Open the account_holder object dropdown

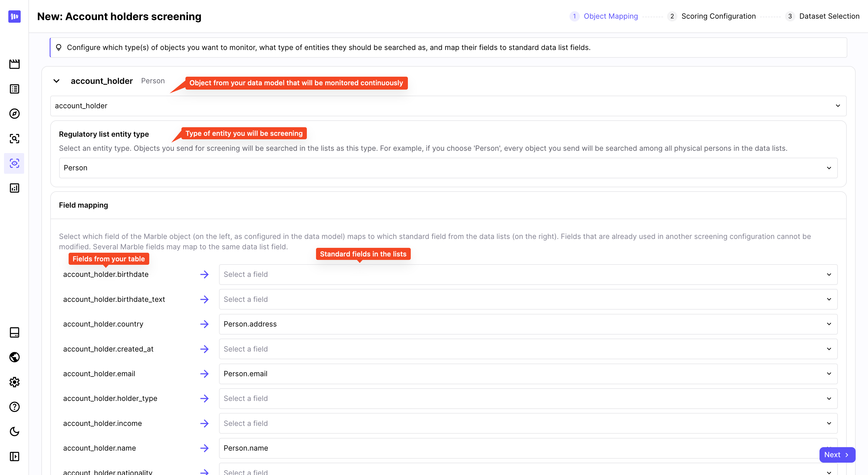(x=448, y=106)
